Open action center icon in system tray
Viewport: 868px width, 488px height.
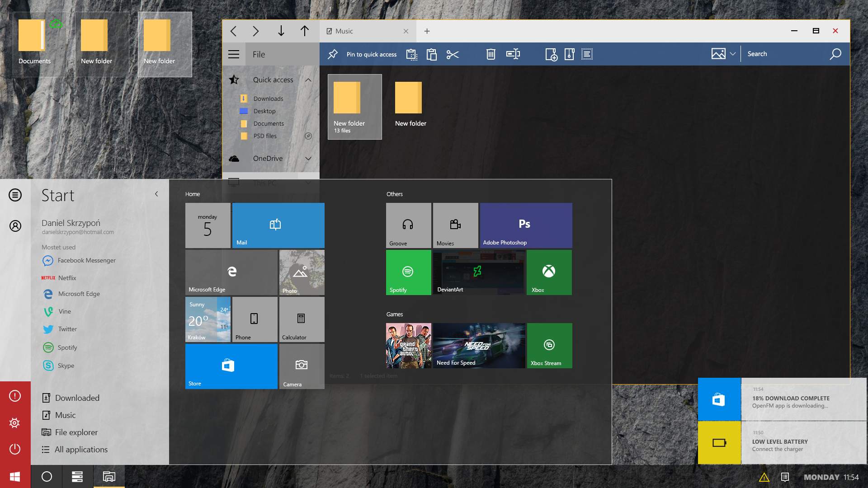785,477
